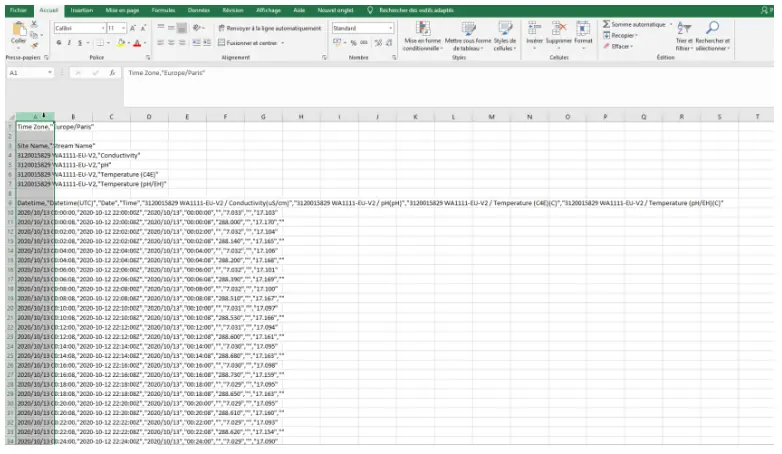Switch to the Affichage tab
The image size is (782, 454).
click(x=268, y=10)
